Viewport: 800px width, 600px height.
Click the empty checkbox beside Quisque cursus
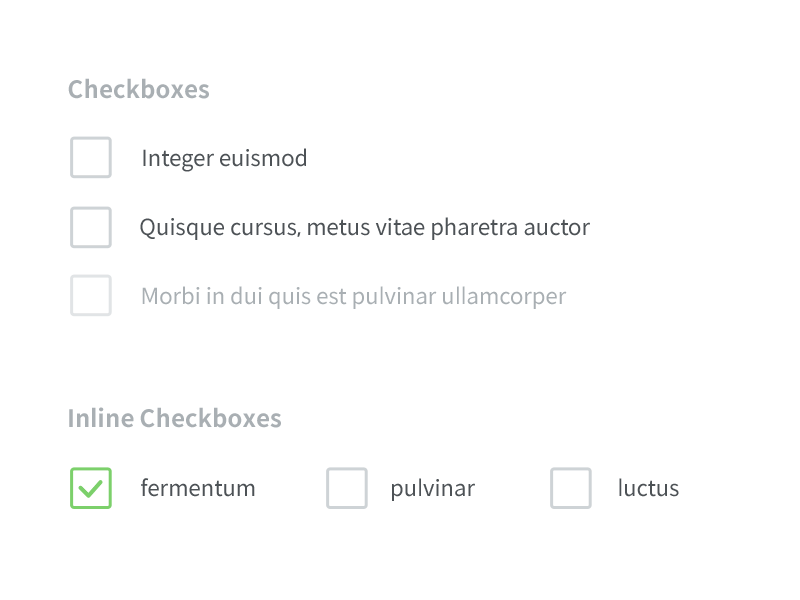pos(90,227)
